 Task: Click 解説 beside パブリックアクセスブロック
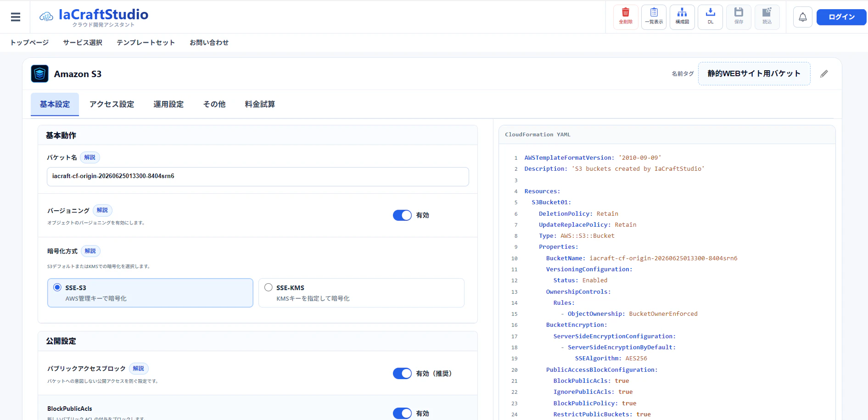tap(139, 369)
